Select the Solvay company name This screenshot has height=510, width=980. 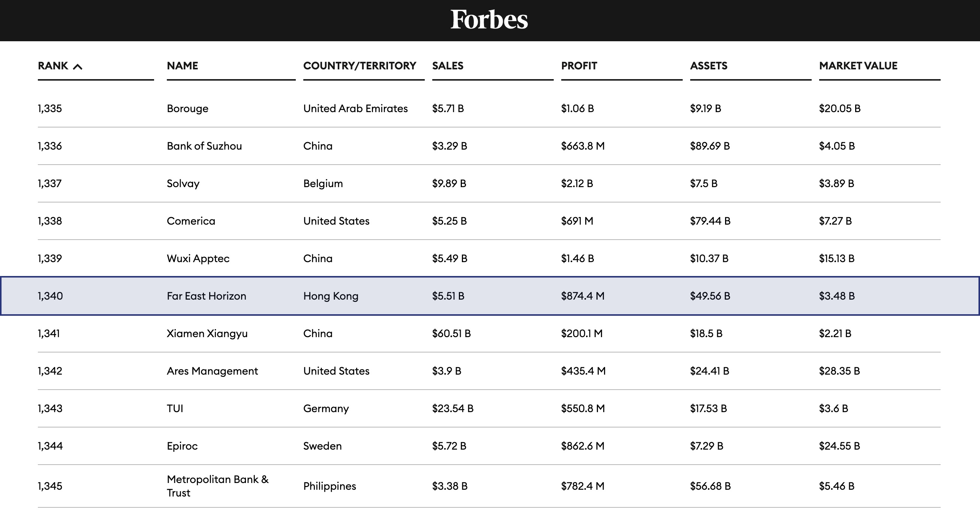point(183,183)
